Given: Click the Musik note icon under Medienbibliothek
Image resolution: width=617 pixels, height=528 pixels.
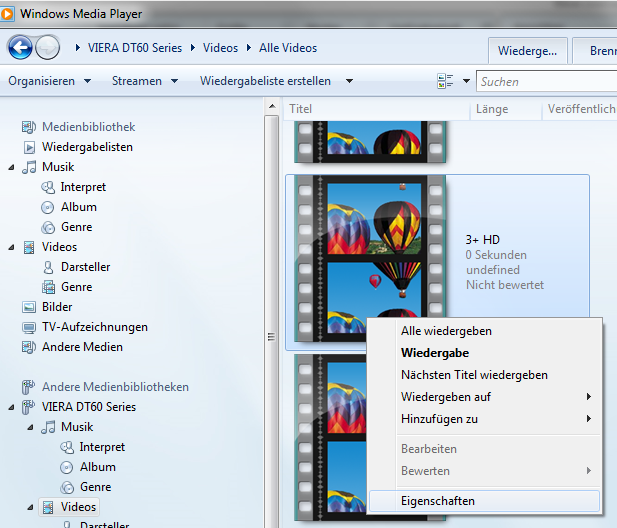Looking at the screenshot, I should (x=29, y=167).
